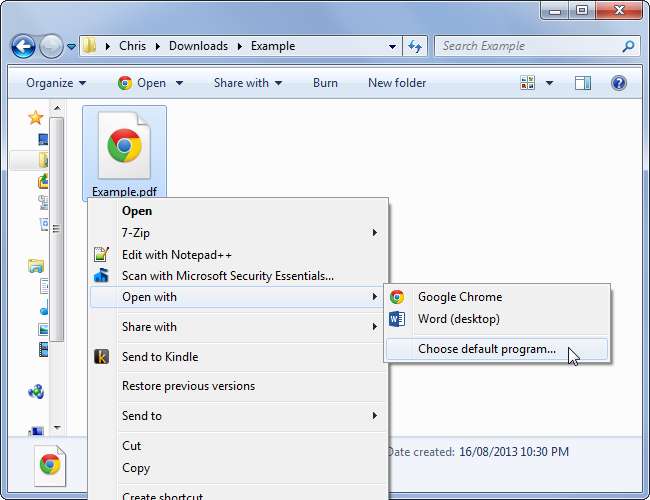Click Burn in the toolbar
650x500 pixels.
[x=325, y=83]
